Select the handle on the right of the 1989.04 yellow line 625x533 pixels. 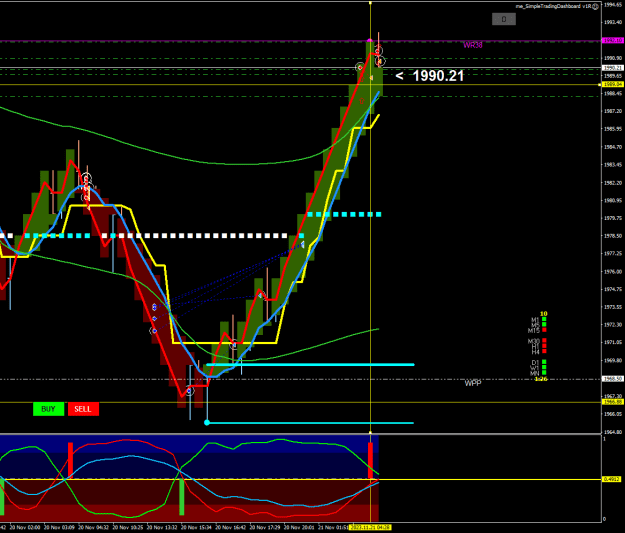599,85
